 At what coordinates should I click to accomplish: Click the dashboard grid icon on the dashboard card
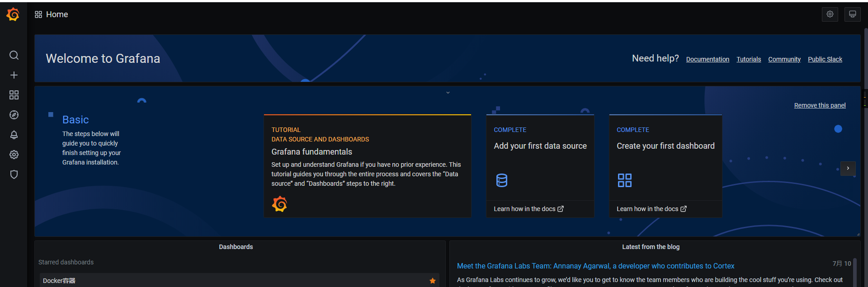pyautogui.click(x=625, y=180)
